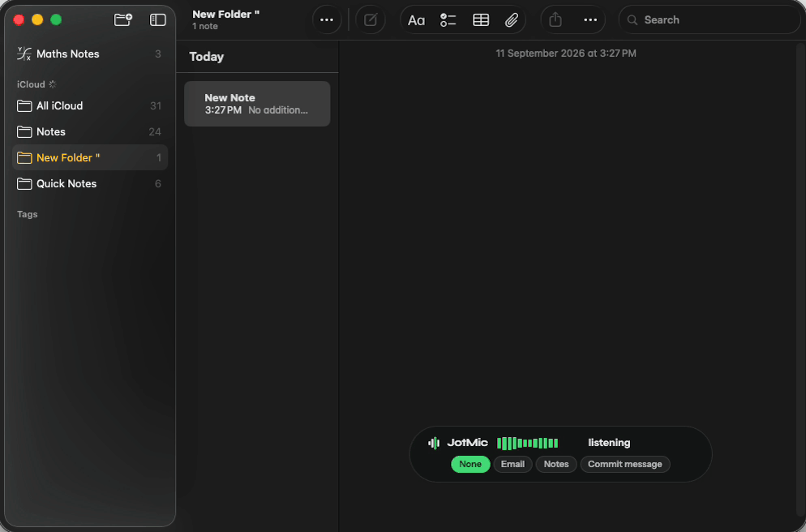
Task: Open the text format Aa menu
Action: tap(416, 20)
